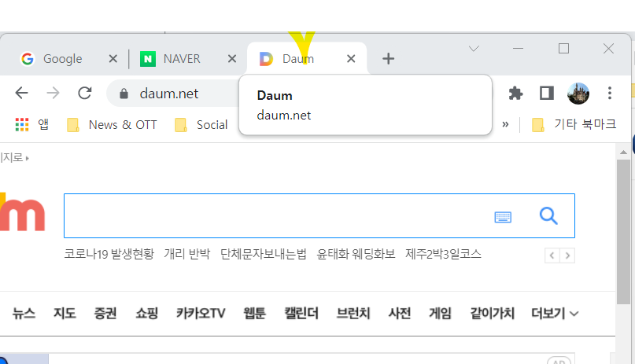Open the 캘린더 menu item

[x=301, y=314]
